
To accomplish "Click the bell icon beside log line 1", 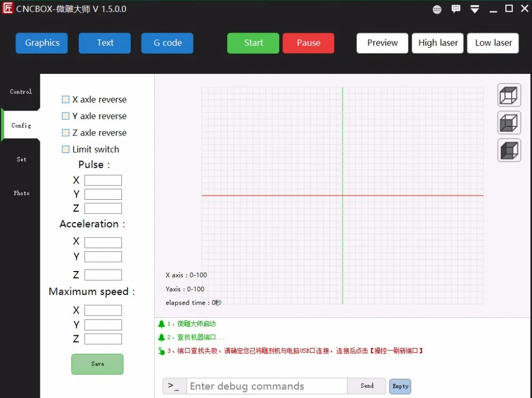I will click(x=162, y=324).
